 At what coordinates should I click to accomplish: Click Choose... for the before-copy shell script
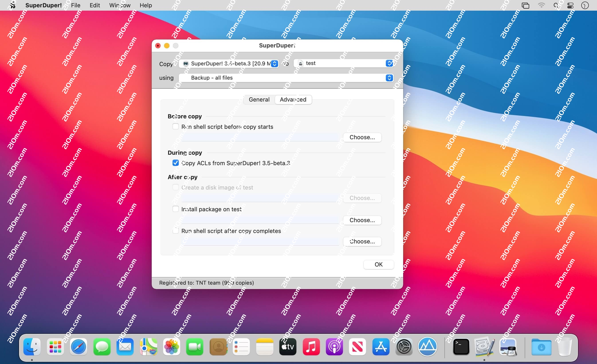click(362, 137)
